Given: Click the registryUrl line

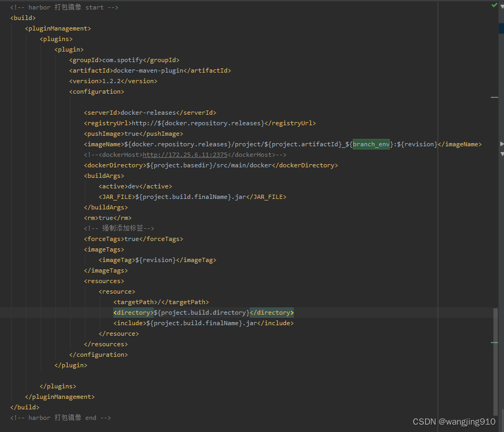Looking at the screenshot, I should [x=200, y=123].
